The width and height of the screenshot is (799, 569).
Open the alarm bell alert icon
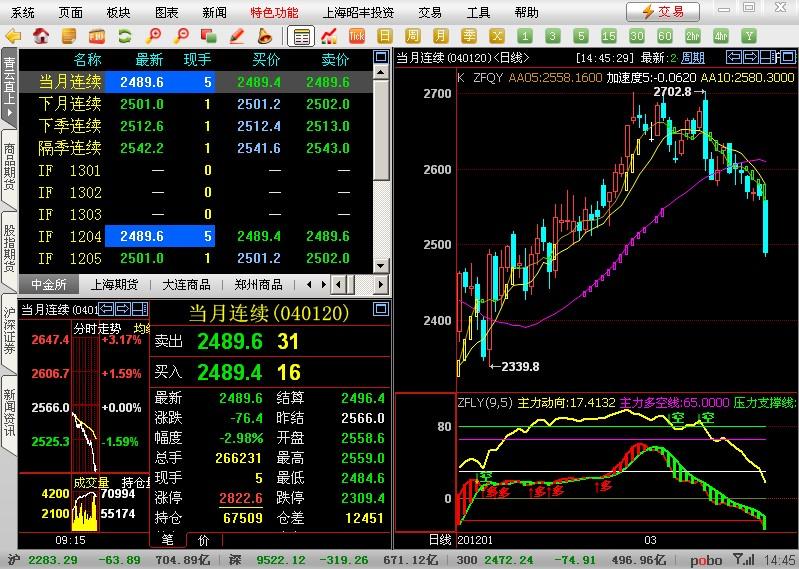coord(264,36)
